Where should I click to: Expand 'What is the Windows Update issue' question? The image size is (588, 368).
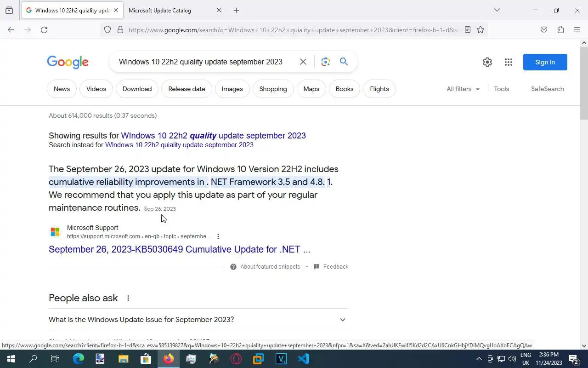[x=198, y=320]
